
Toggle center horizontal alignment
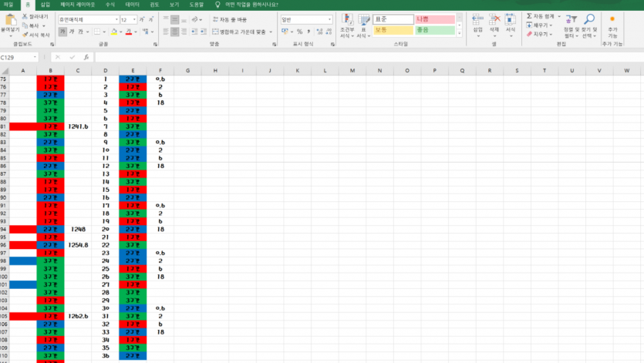(x=175, y=32)
